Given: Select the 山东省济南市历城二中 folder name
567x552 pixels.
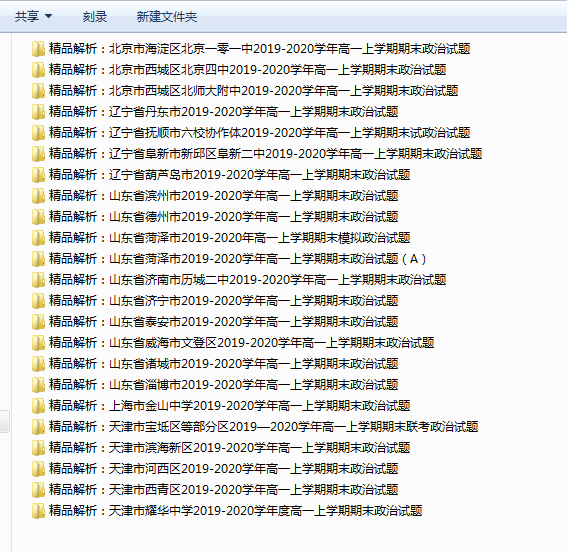Looking at the screenshot, I should (x=247, y=279).
